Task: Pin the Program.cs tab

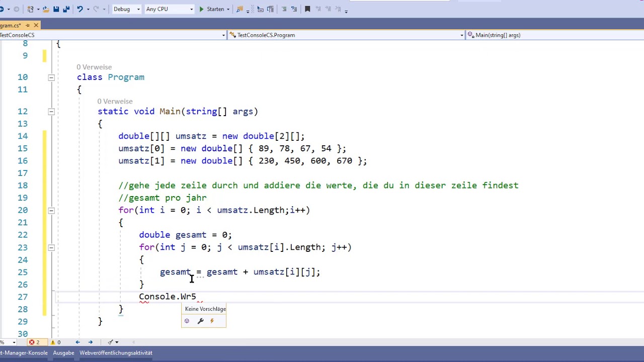Action: pos(28,25)
